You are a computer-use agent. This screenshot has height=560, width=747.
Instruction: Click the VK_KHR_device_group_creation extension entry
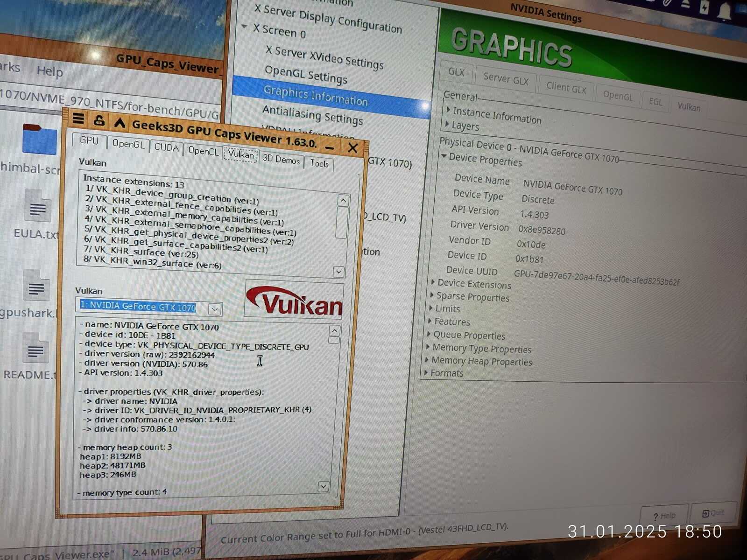click(x=172, y=195)
